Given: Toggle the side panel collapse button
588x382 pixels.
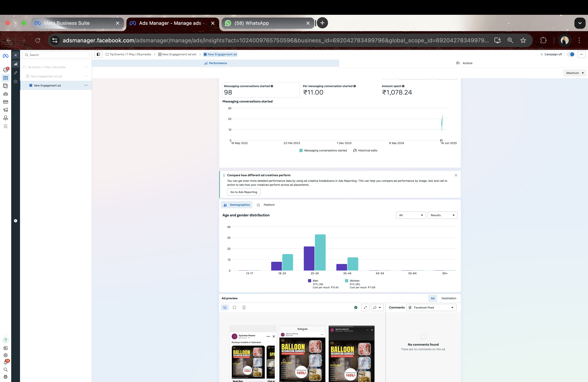Looking at the screenshot, I should 98,54.
